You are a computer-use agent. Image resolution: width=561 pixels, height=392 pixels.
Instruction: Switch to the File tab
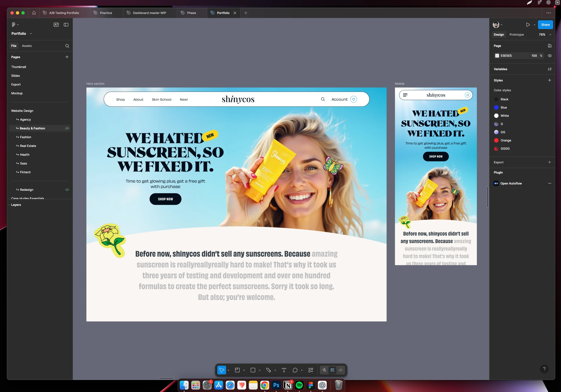14,46
